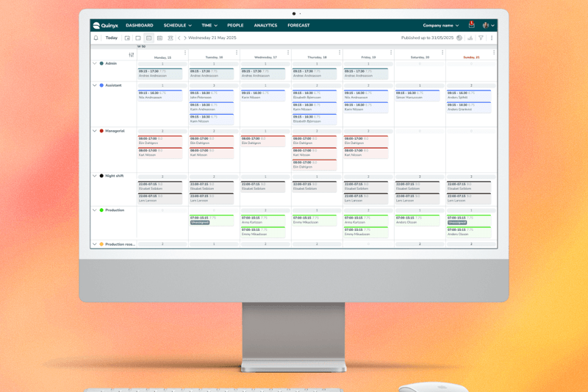Open the toolbar three-dot overflow menu
Image resolution: width=588 pixels, height=392 pixels.
(492, 38)
